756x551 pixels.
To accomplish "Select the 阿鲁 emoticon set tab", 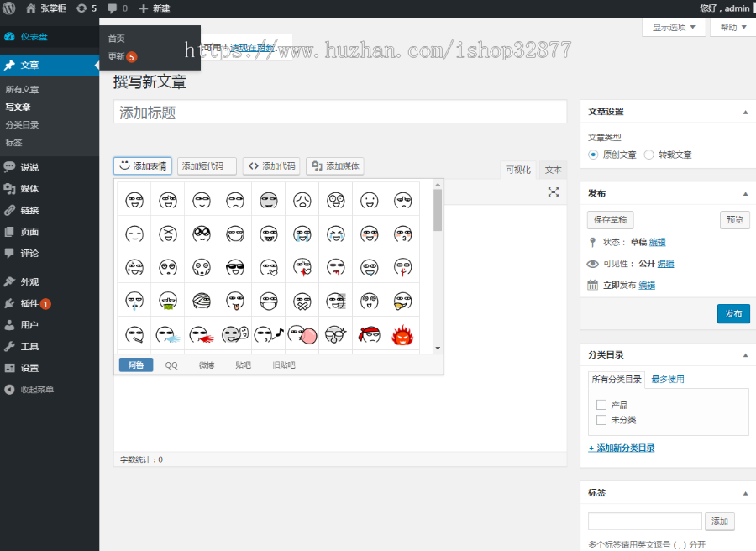I will (x=136, y=365).
